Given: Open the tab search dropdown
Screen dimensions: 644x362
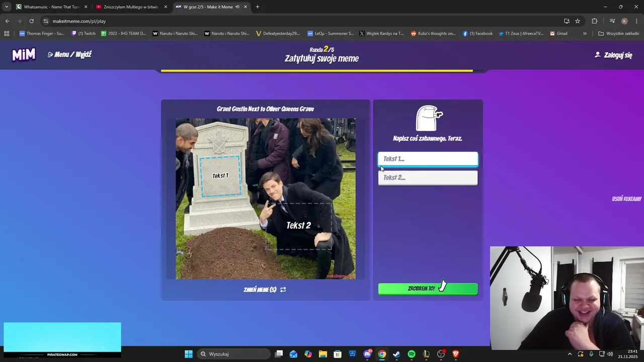Looking at the screenshot, I should [6, 7].
